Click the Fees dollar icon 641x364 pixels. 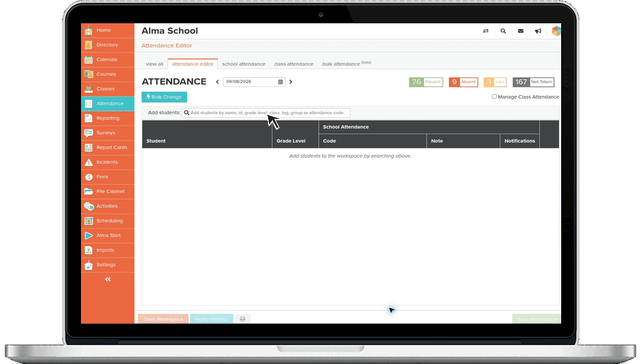(x=89, y=177)
